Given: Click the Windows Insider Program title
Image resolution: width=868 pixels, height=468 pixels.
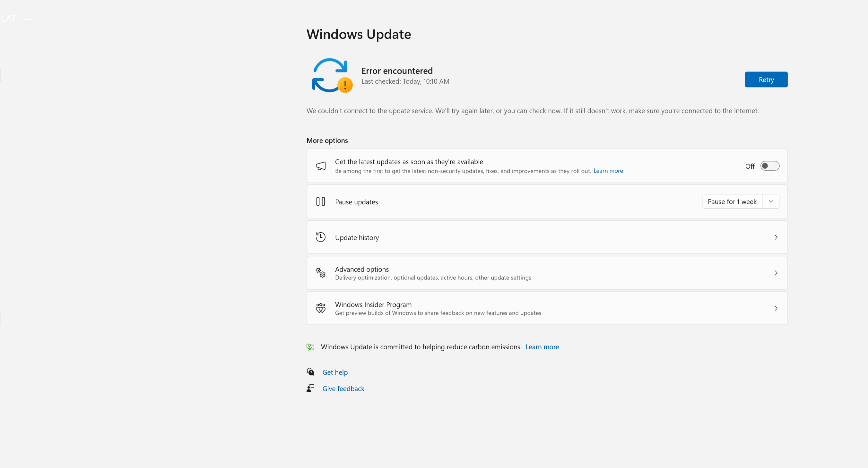Looking at the screenshot, I should [x=373, y=305].
